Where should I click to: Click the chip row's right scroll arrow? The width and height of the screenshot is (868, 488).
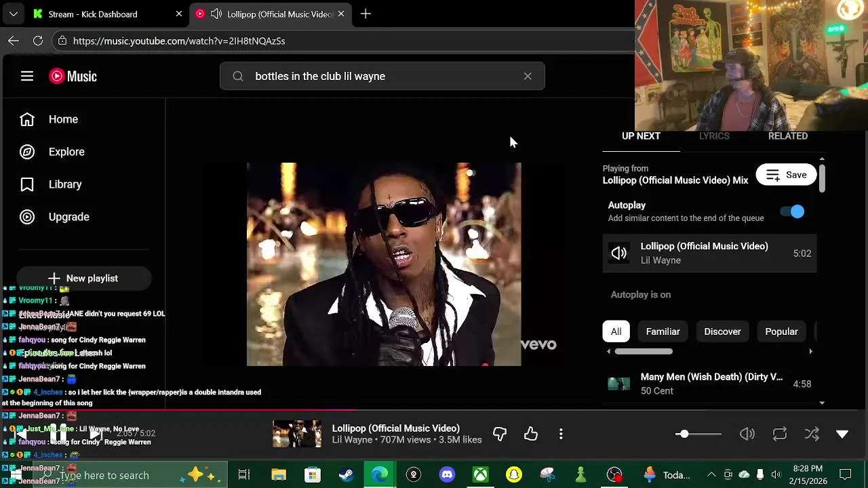[x=811, y=351]
